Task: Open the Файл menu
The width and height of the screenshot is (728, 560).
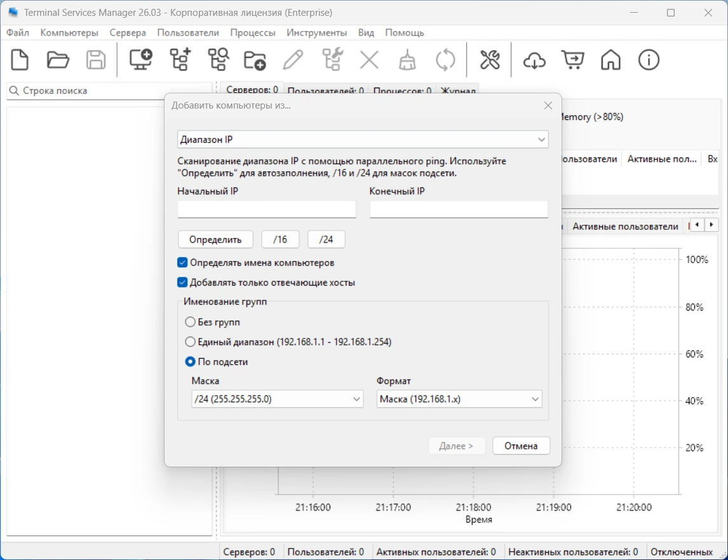Action: click(18, 32)
